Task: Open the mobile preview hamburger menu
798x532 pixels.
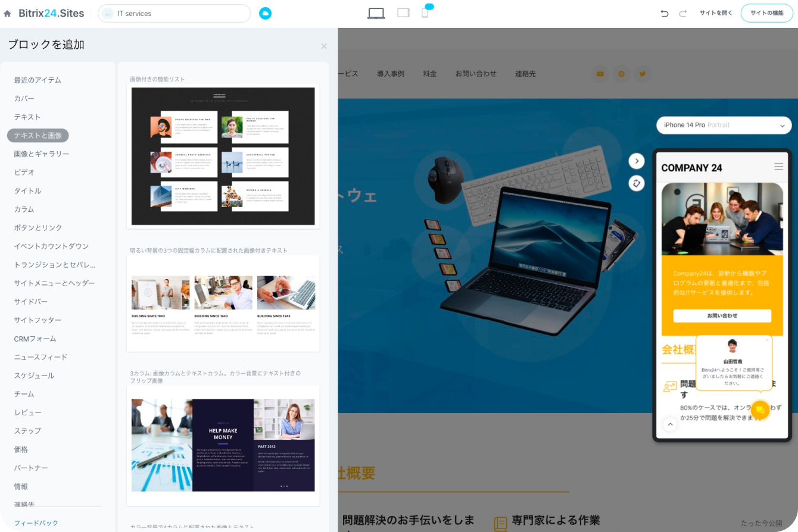Action: pos(778,167)
